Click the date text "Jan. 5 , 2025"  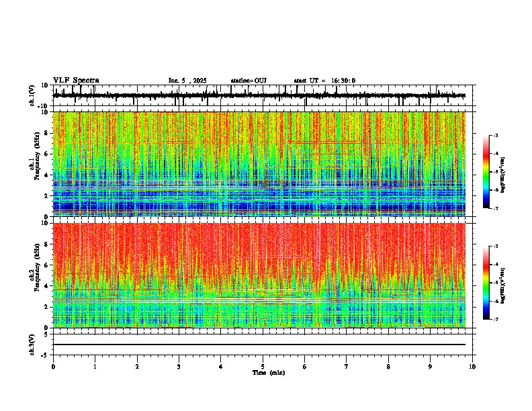(187, 81)
